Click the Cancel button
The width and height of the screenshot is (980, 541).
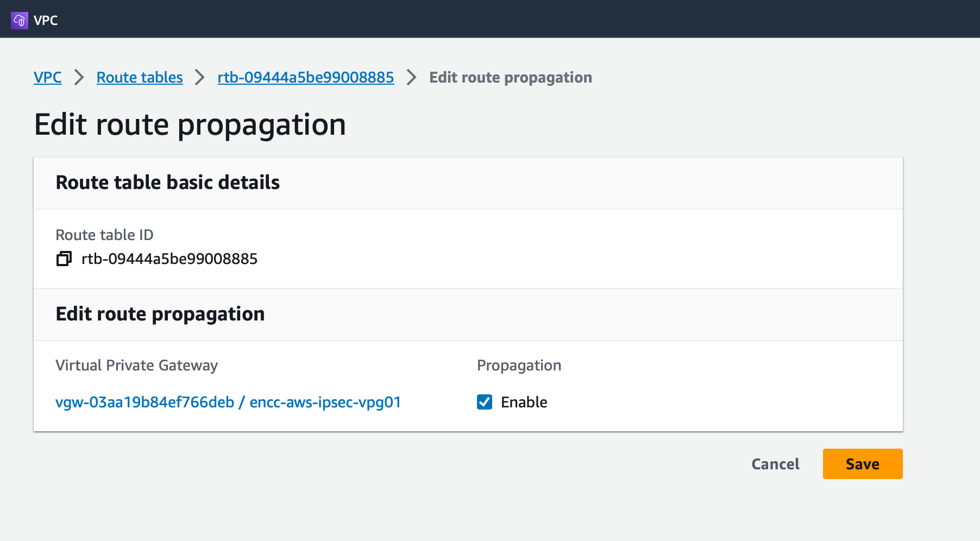(x=775, y=464)
